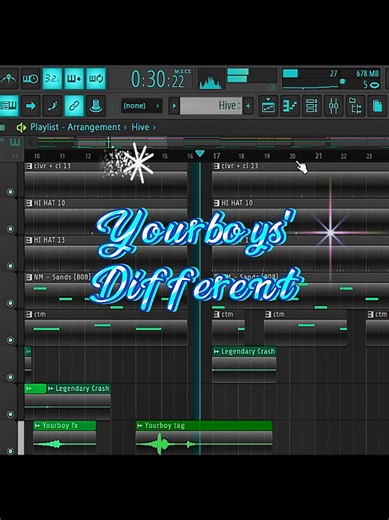Open the Channel rack icon
Viewport: 389px width, 520px height.
point(312,106)
